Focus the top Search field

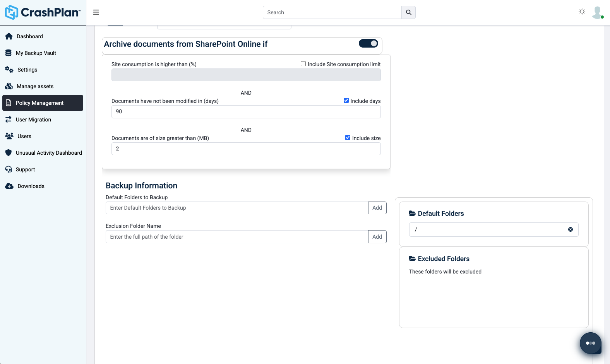[x=332, y=12]
